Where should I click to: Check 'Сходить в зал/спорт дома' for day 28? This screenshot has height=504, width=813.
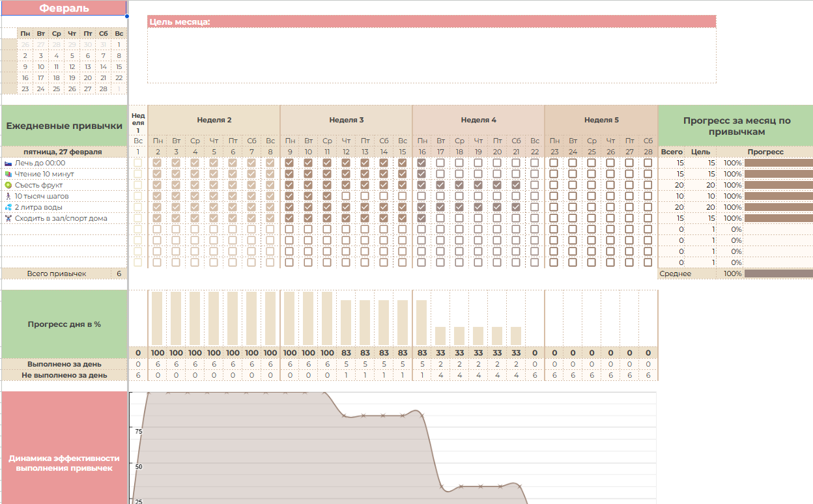pyautogui.click(x=648, y=218)
